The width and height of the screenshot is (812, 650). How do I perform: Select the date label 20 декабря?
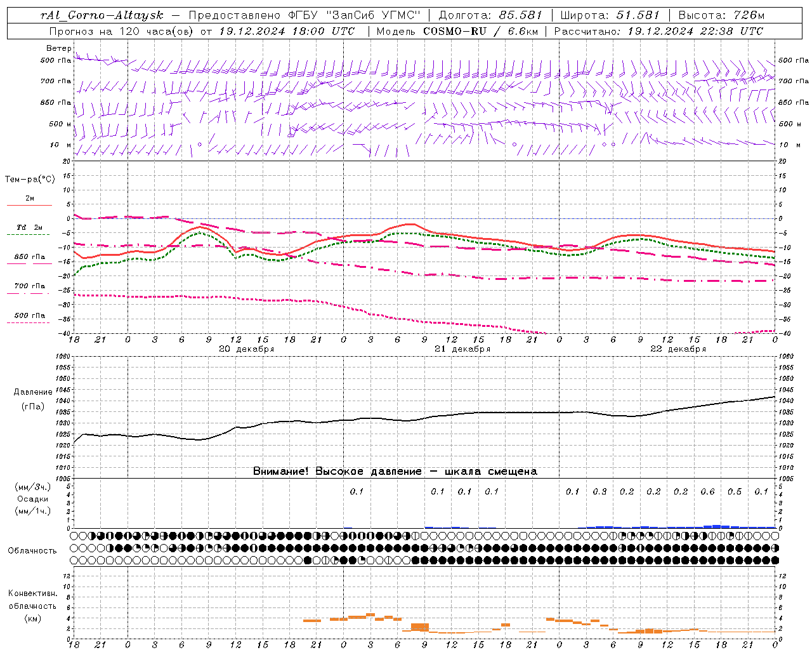(247, 349)
